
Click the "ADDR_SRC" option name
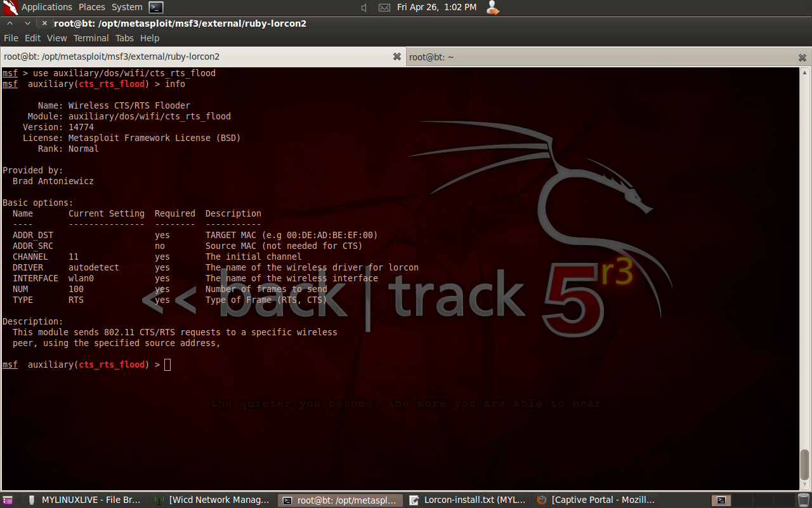coord(33,246)
